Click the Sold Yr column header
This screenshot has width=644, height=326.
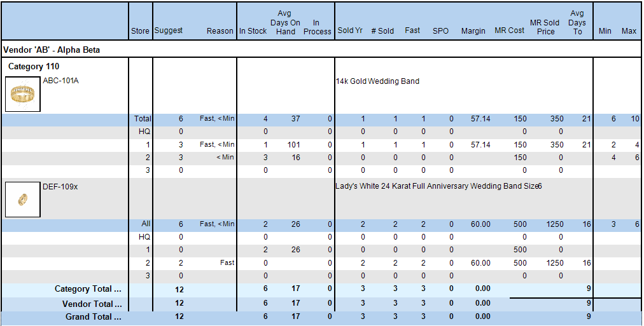point(350,31)
